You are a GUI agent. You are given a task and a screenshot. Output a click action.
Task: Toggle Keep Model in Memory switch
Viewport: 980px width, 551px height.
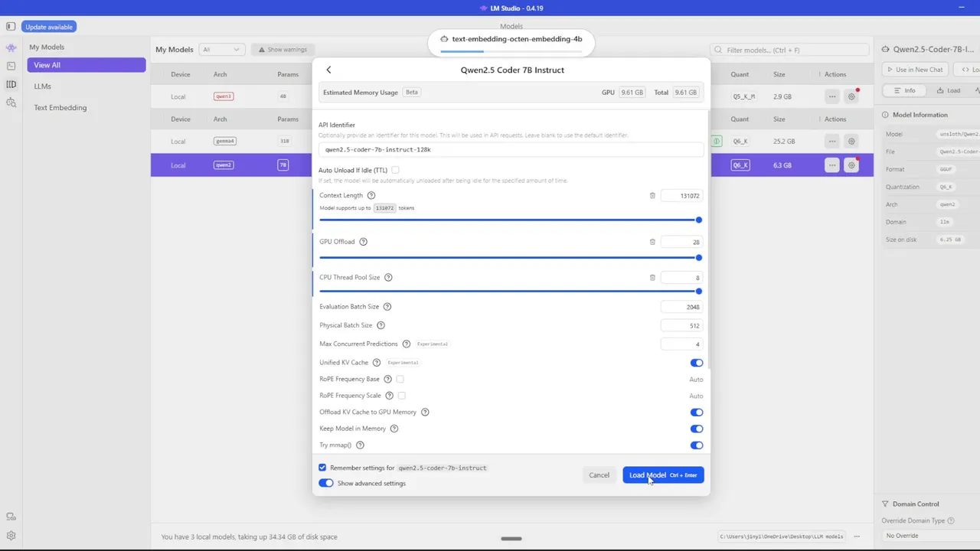point(696,429)
